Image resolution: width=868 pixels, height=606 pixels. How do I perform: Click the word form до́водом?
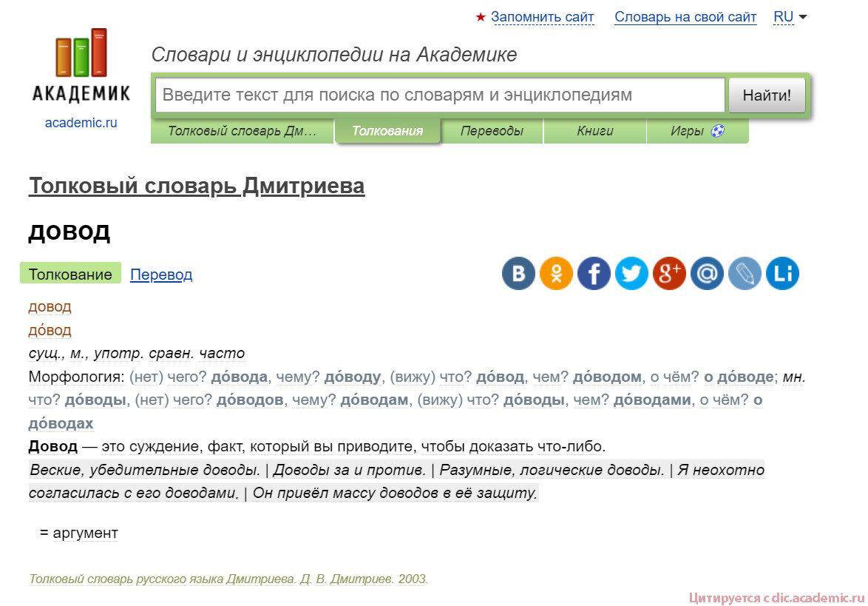click(607, 377)
